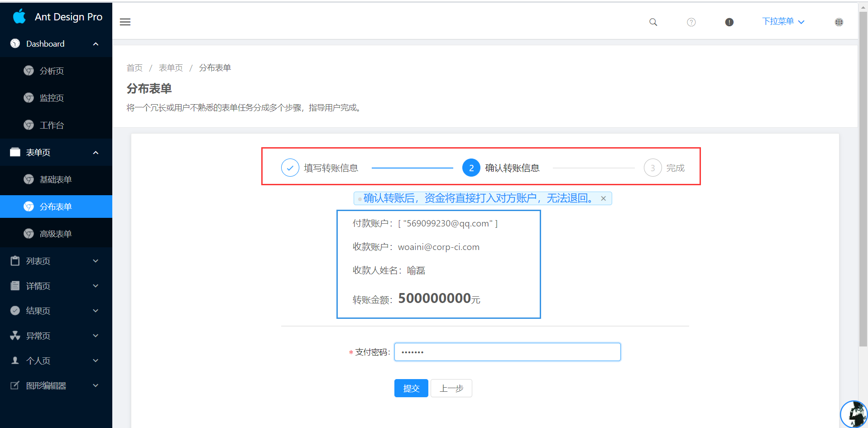Open the 基础表单 menu item

point(56,179)
